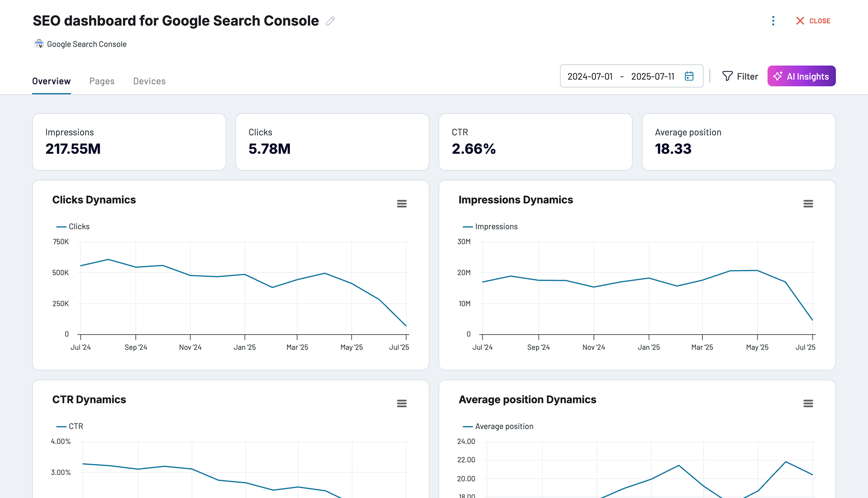
Task: Click the Impressions Dynamics chart title
Action: click(515, 200)
